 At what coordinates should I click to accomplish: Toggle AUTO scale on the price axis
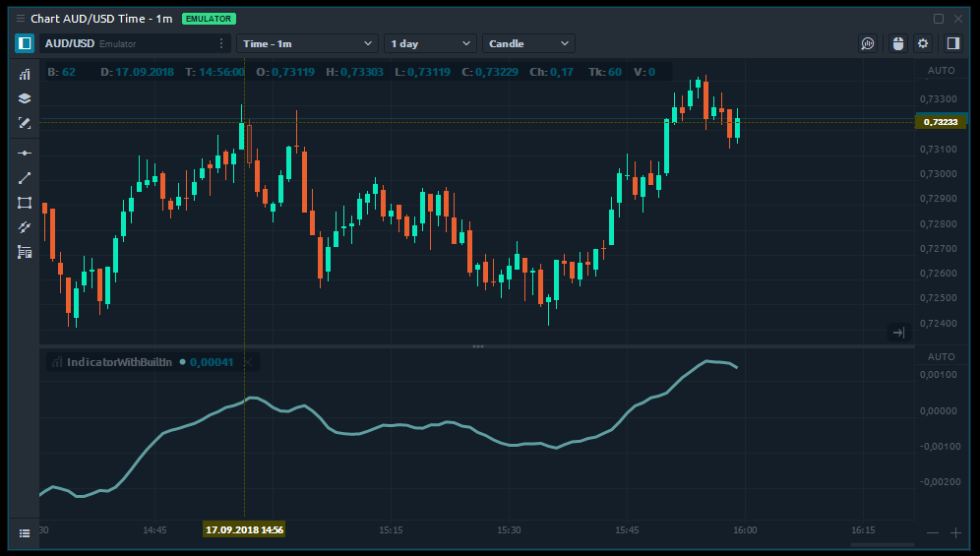(941, 71)
